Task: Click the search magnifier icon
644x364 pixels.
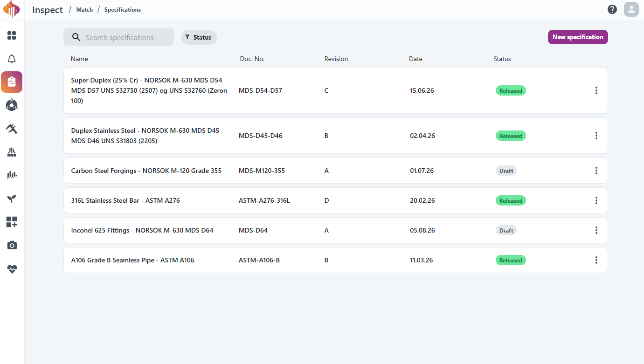Action: 76,37
